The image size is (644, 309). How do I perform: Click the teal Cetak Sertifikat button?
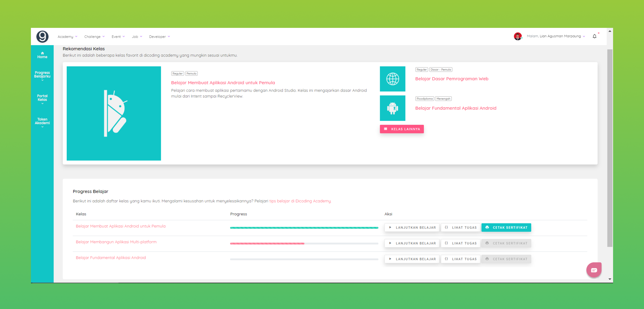[506, 228]
